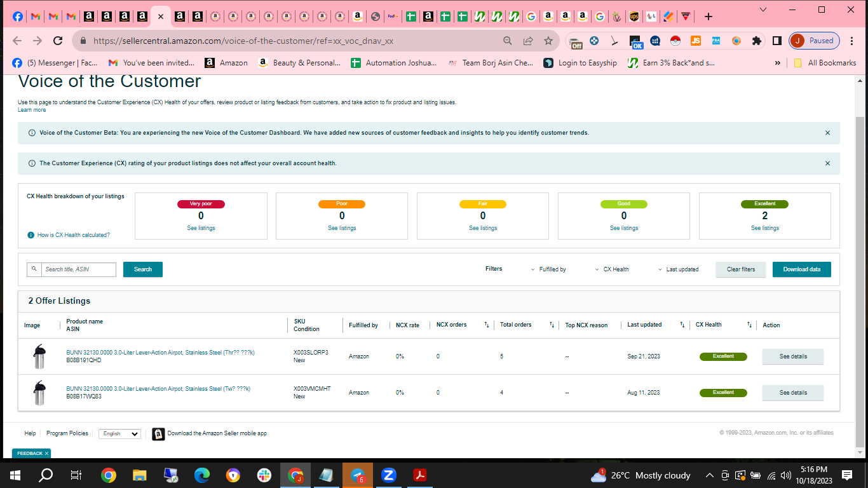868x488 pixels.
Task: Expand the Last updated filter
Action: [678, 269]
